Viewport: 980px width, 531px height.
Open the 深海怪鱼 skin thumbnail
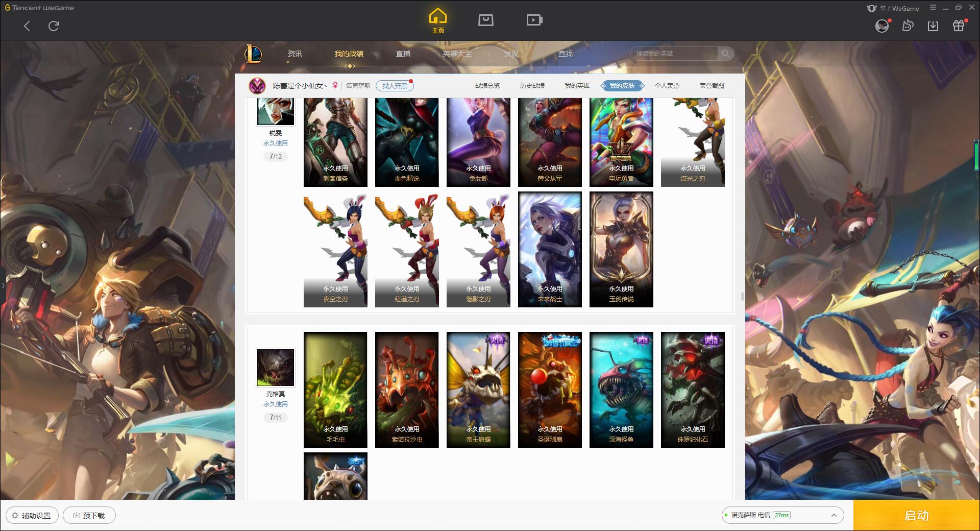pos(621,390)
